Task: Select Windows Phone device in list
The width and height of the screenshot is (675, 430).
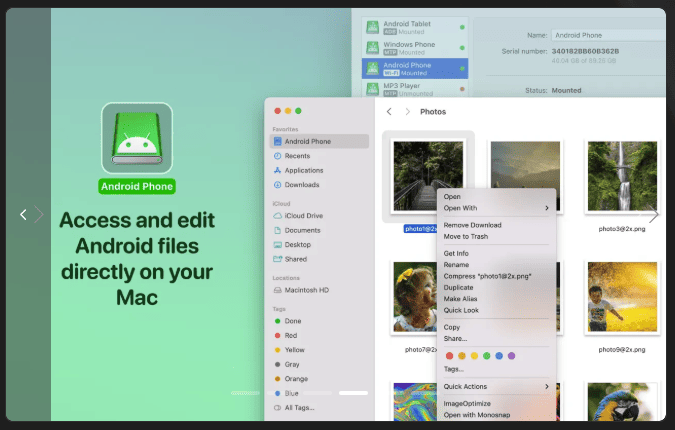Action: pos(415,48)
